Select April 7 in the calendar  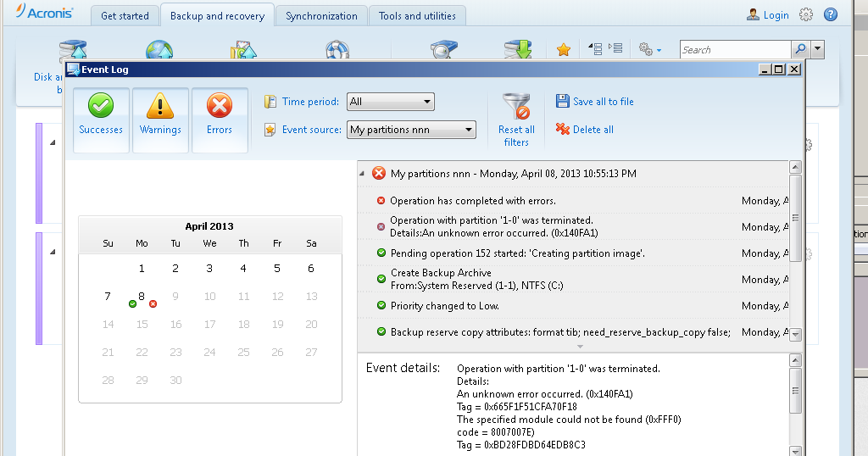point(108,297)
